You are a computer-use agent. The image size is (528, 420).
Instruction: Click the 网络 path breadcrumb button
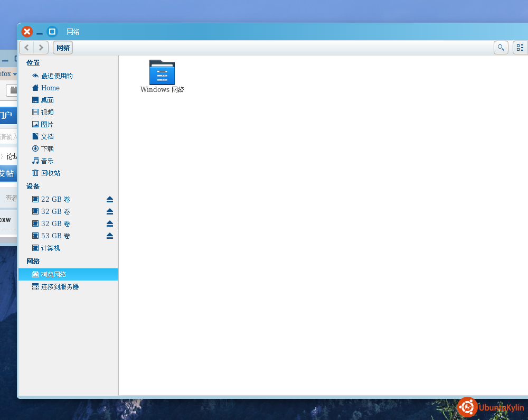[x=63, y=48]
